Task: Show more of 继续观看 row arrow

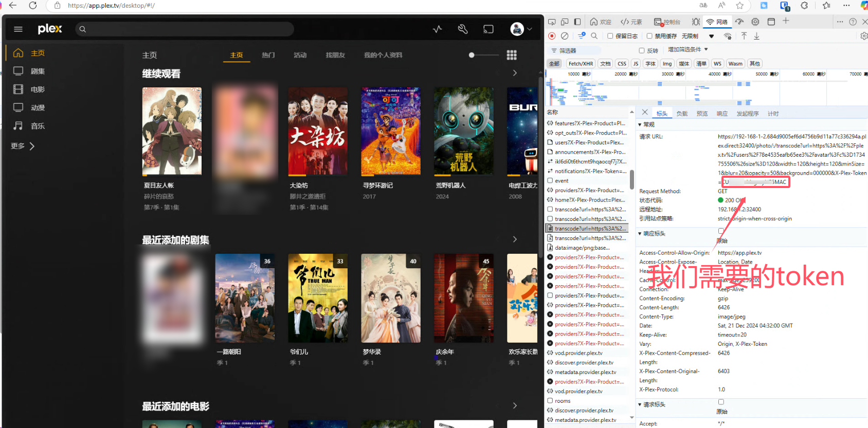Action: (x=515, y=73)
